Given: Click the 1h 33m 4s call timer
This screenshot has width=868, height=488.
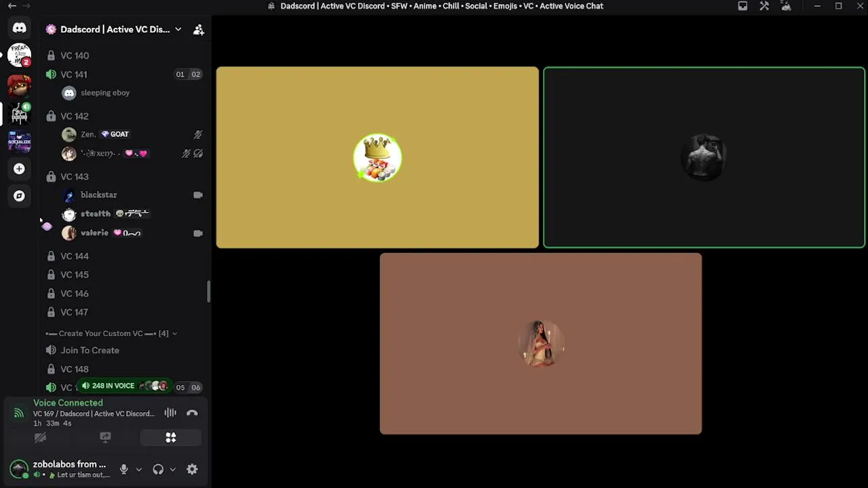Looking at the screenshot, I should [x=52, y=424].
